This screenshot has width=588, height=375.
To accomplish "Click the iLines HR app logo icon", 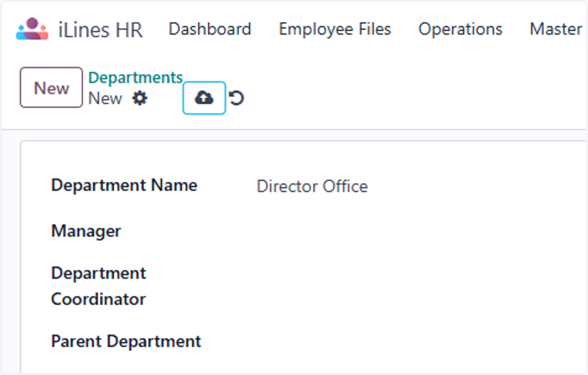I will click(x=32, y=29).
